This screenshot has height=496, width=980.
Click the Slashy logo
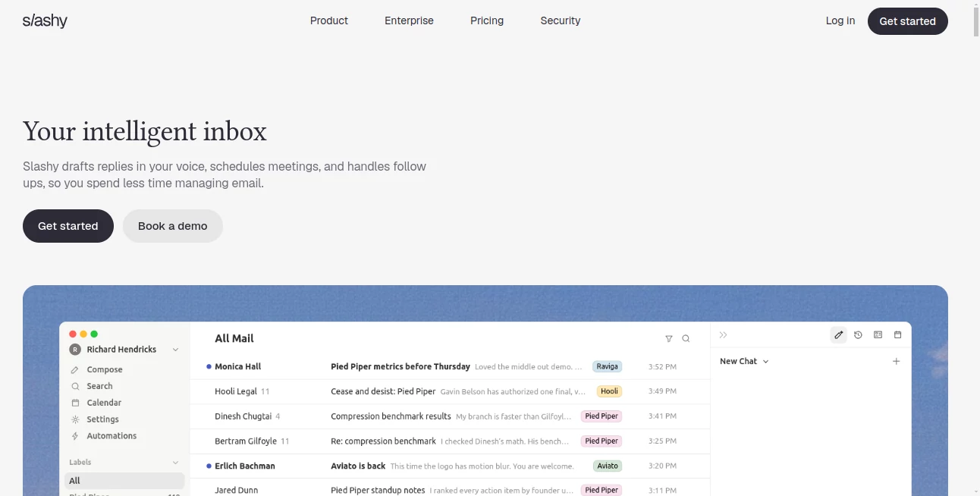click(x=45, y=21)
